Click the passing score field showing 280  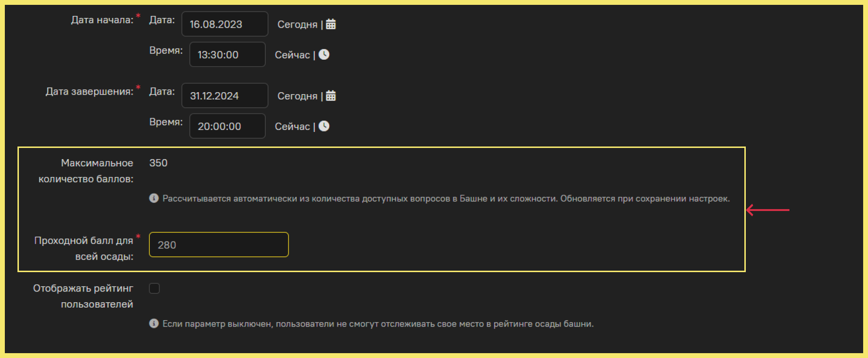[219, 244]
